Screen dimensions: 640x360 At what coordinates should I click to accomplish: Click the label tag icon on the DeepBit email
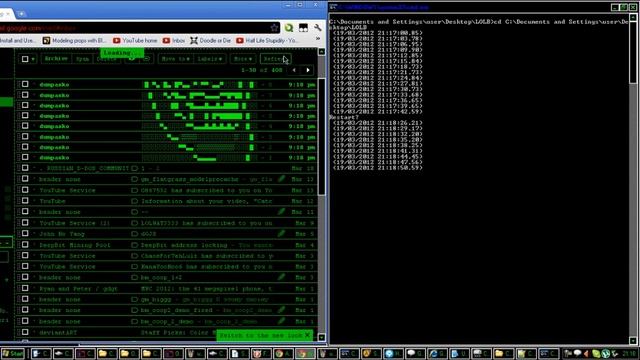(134, 245)
